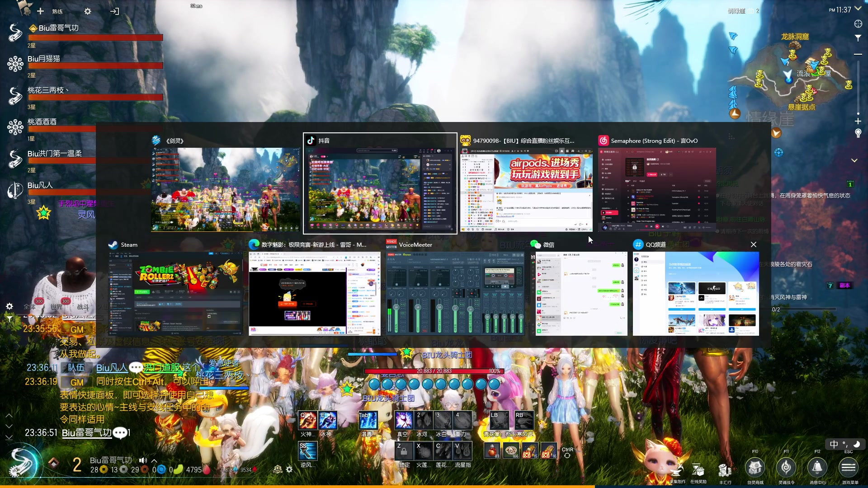The width and height of the screenshot is (868, 488).
Task: Open the 游戏菜单 game menu icon
Action: pyautogui.click(x=849, y=468)
